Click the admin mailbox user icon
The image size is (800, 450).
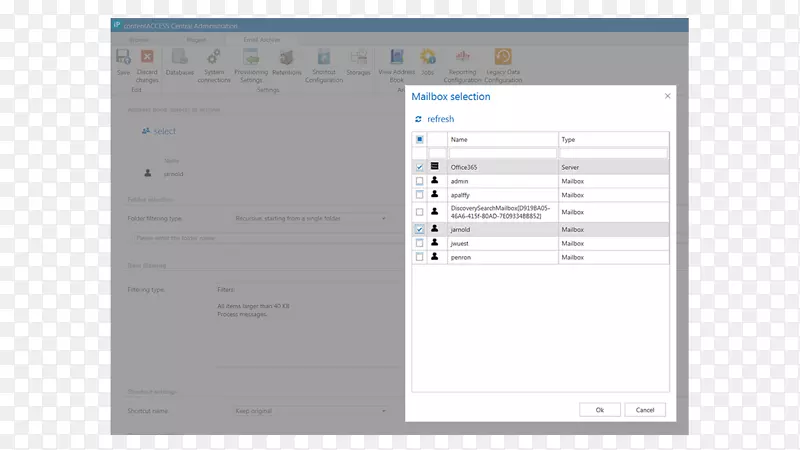[x=435, y=180]
